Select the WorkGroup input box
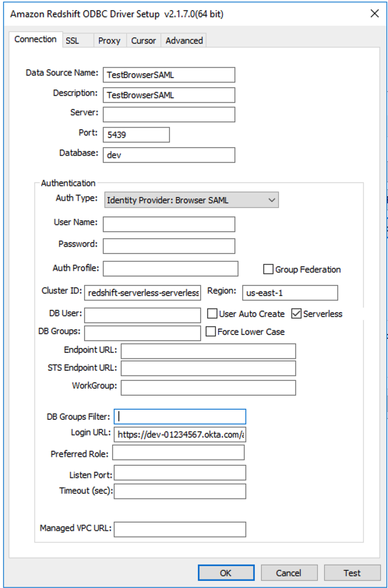 [x=208, y=388]
